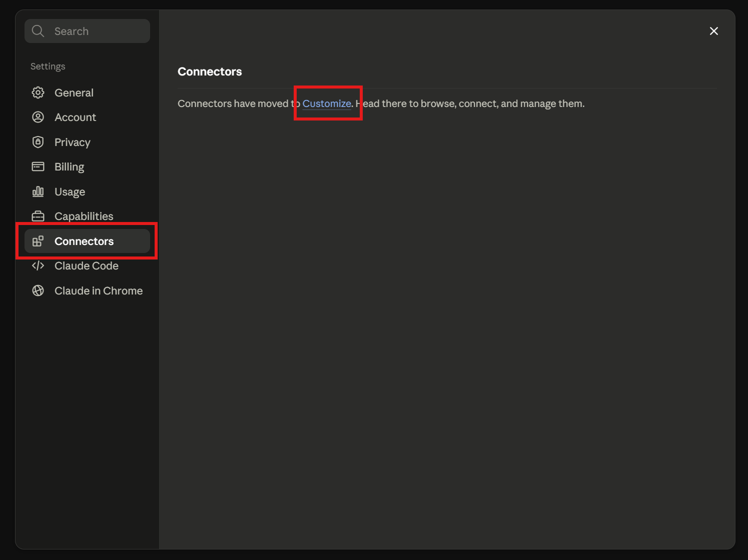Click the Connectors blocks icon
This screenshot has width=748, height=560.
[38, 241]
